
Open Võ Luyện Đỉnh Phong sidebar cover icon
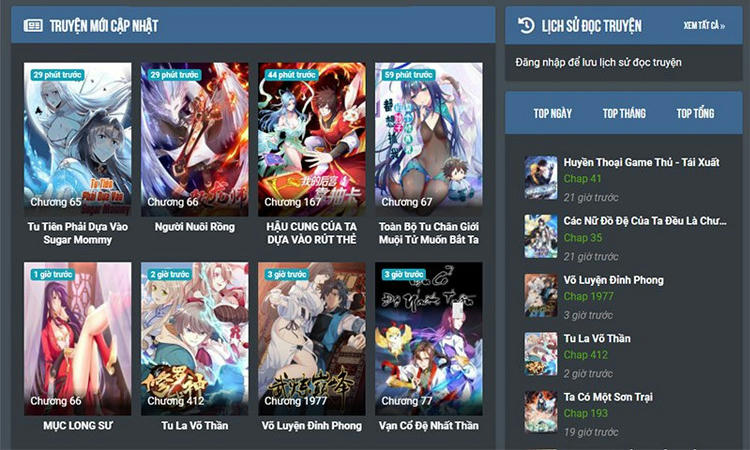[x=541, y=296]
